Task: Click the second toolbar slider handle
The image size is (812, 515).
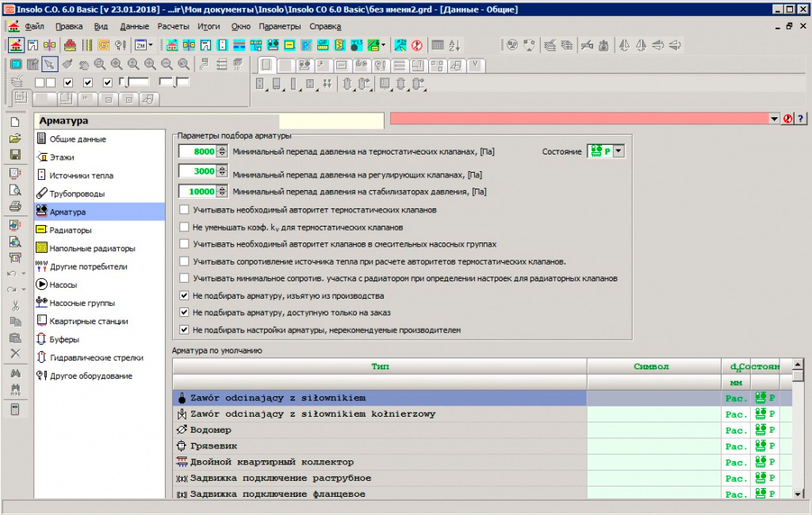Action: 176,82
